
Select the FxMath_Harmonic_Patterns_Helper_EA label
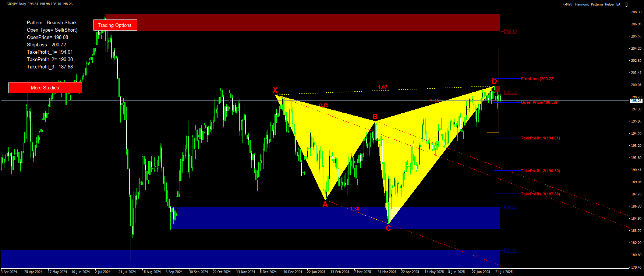pyautogui.click(x=591, y=4)
